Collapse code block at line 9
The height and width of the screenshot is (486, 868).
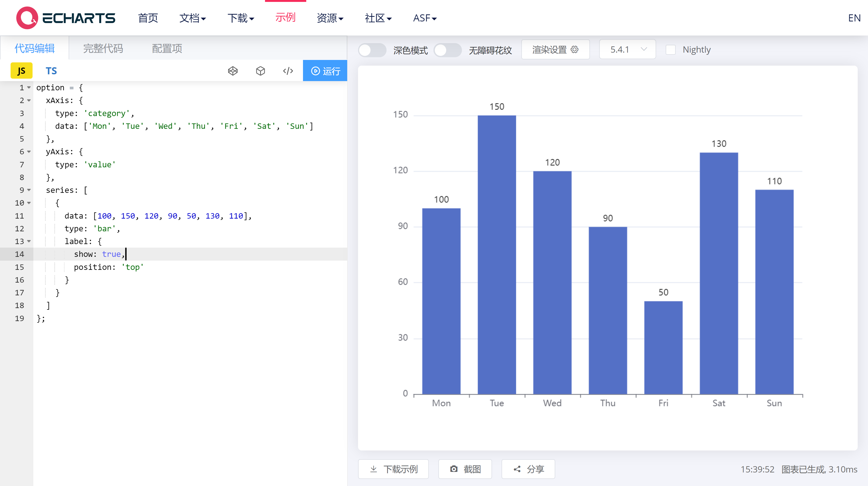tap(29, 190)
